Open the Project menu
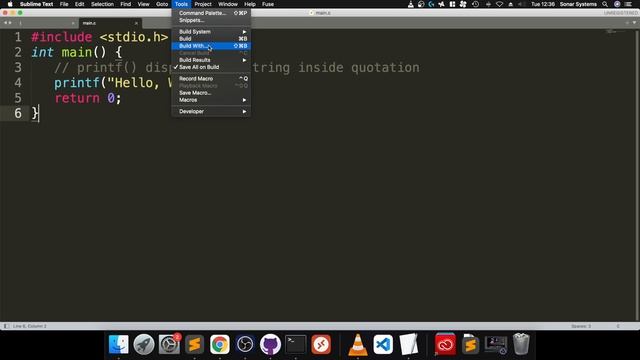 203,4
